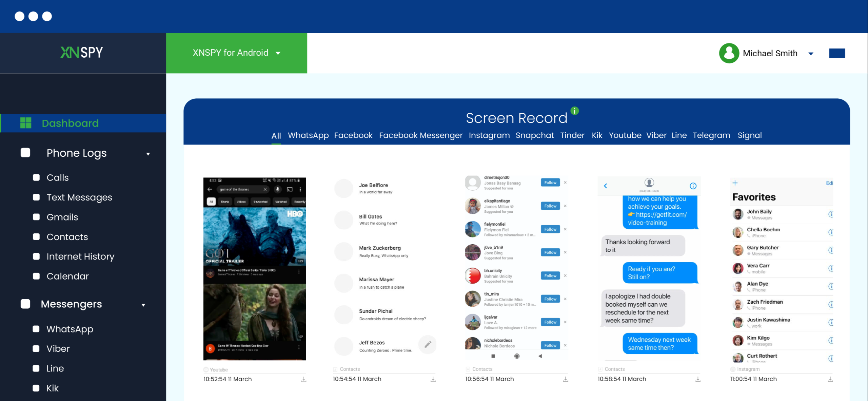The height and width of the screenshot is (401, 868).
Task: Collapse the Messengers section arrow
Action: tap(143, 305)
